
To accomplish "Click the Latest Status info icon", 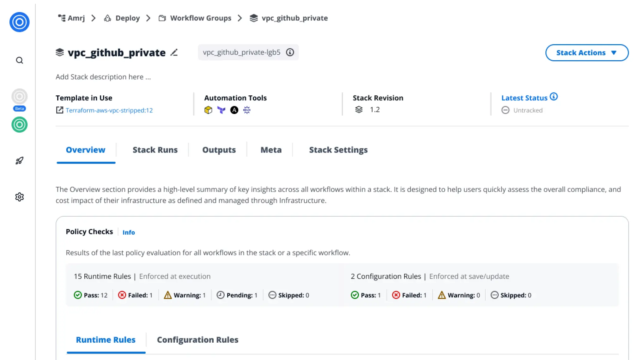I will point(554,97).
